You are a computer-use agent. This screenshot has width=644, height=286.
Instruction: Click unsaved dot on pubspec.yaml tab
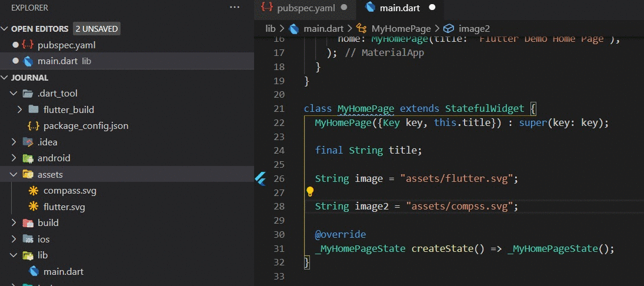point(344,8)
